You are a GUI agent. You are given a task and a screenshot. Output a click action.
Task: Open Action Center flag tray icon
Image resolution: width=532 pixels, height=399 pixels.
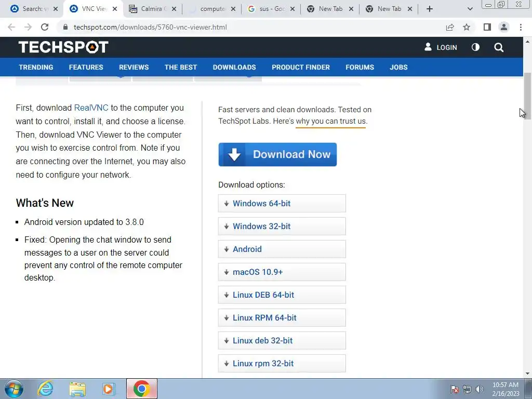click(455, 389)
